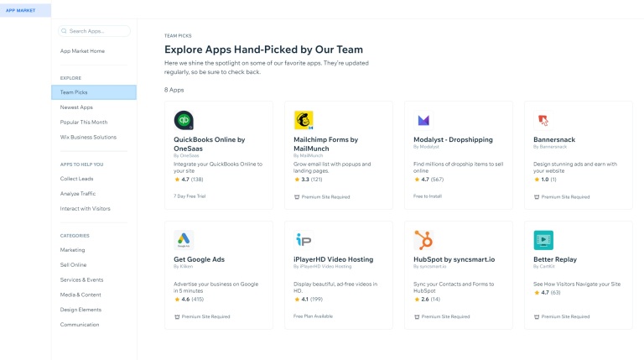Open the QuickBooks Online app logo
The height and width of the screenshot is (360, 644).
tap(184, 120)
